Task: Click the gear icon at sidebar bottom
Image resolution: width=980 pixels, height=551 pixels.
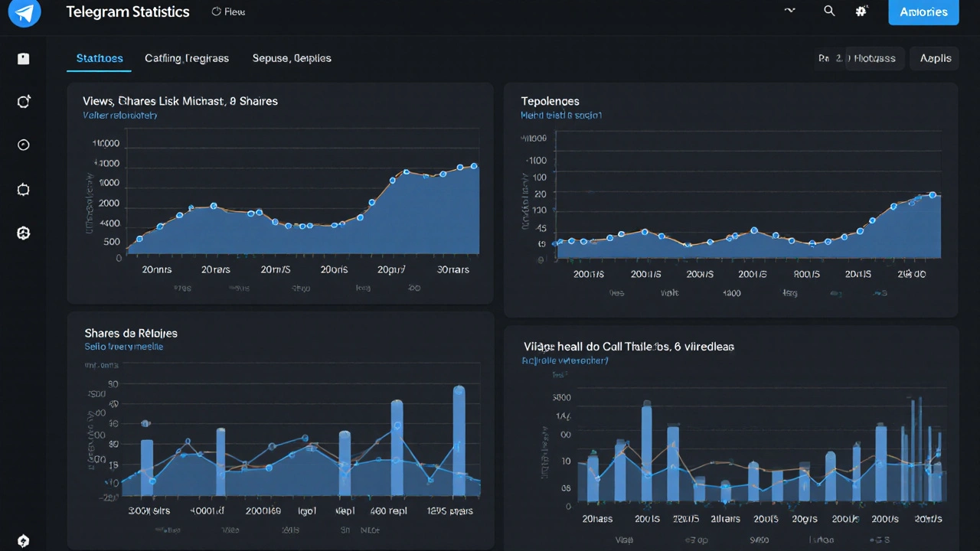Action: (23, 540)
